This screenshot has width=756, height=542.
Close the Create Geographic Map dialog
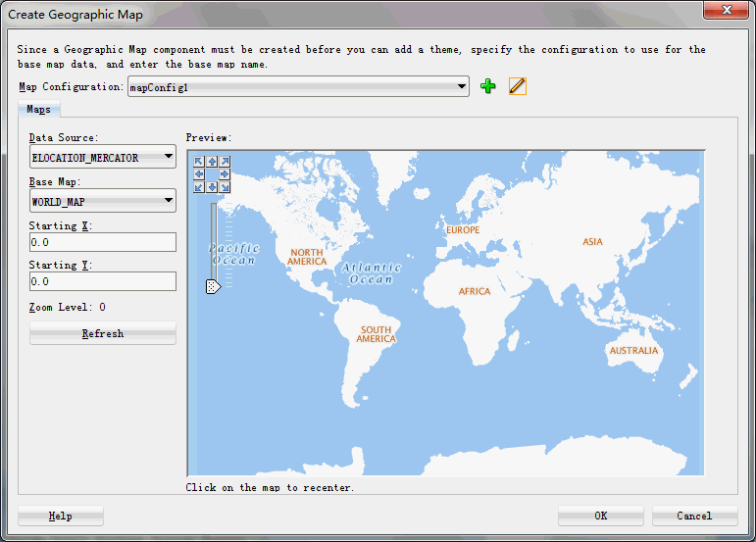click(x=727, y=10)
